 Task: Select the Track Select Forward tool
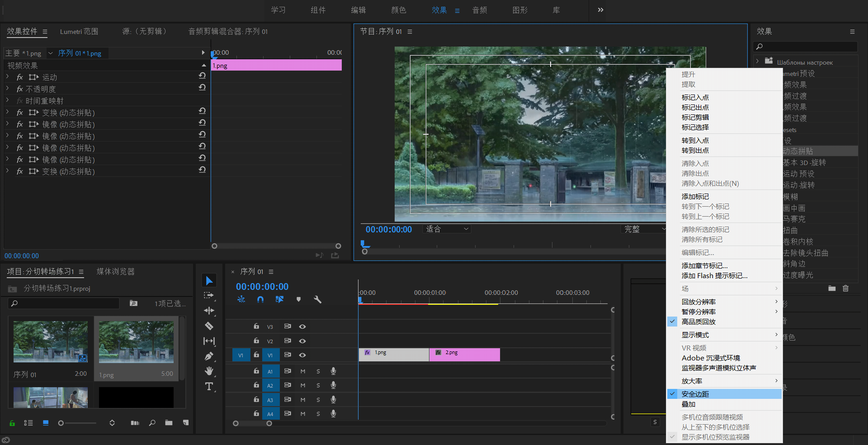click(x=209, y=295)
